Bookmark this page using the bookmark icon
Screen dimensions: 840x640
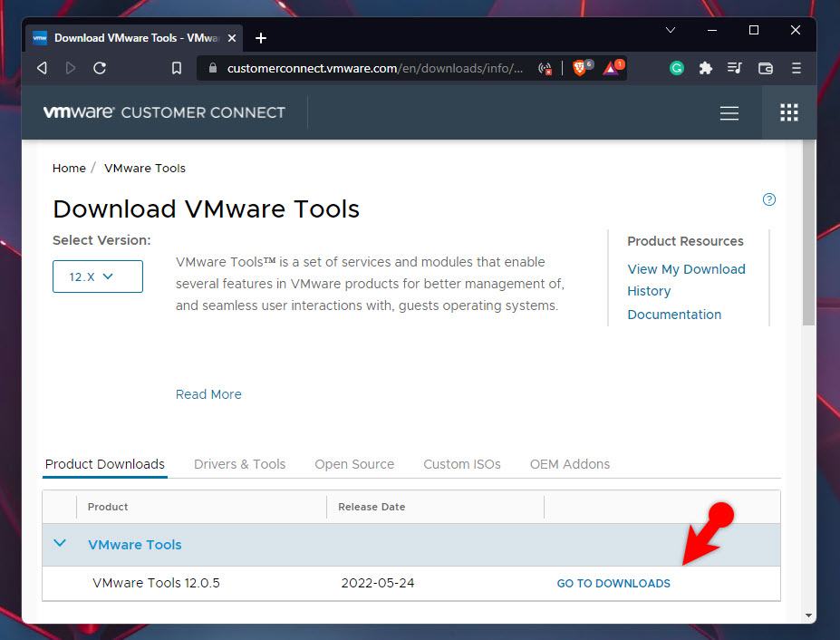point(177,68)
